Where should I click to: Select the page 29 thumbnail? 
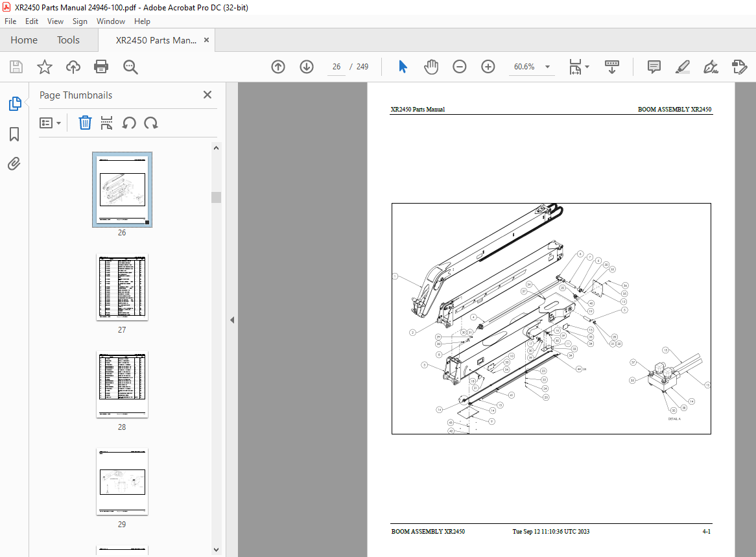(122, 482)
